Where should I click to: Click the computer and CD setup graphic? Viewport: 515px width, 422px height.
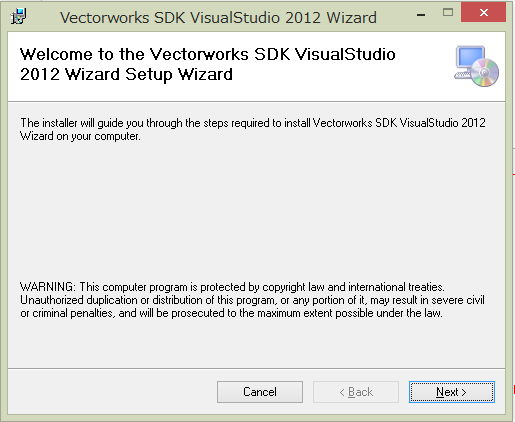476,66
